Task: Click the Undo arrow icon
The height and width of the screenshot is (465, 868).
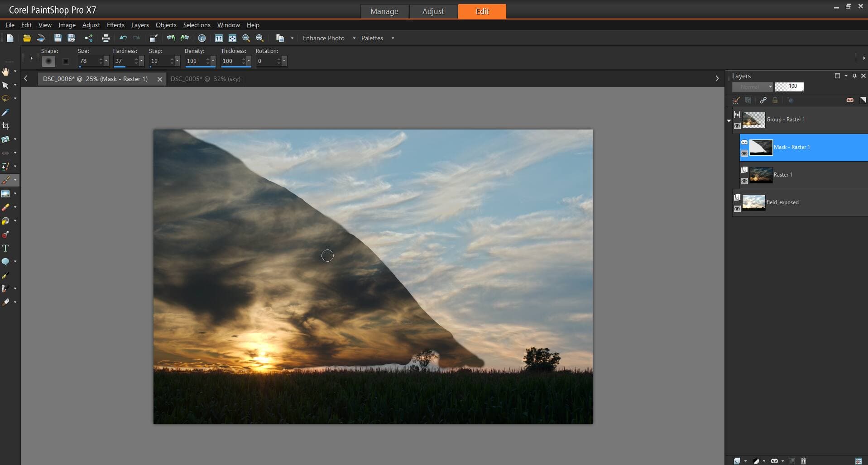Action: (x=123, y=38)
